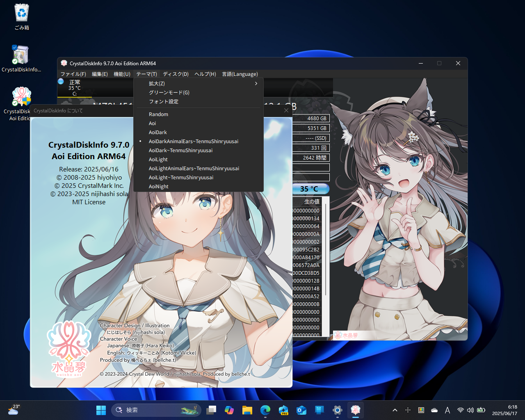Open Copilot from the taskbar

(229, 410)
